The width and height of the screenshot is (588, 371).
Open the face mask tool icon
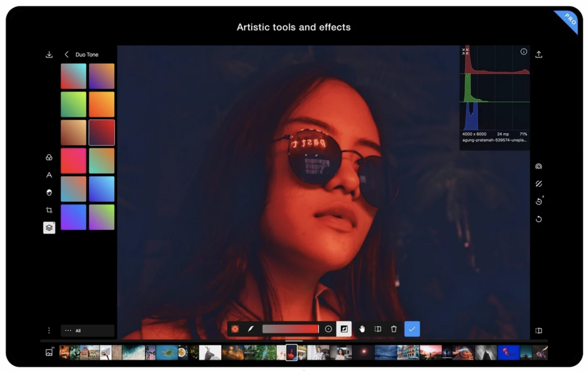click(49, 193)
